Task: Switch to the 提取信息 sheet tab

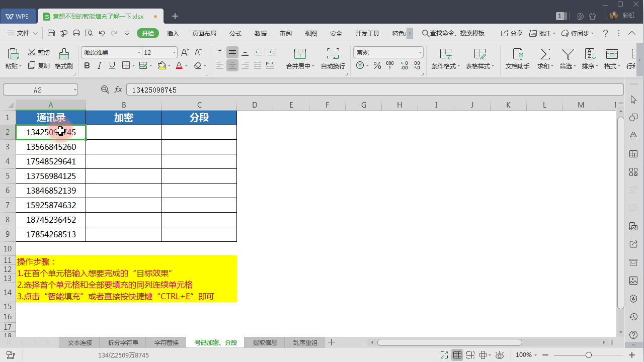Action: pyautogui.click(x=265, y=342)
